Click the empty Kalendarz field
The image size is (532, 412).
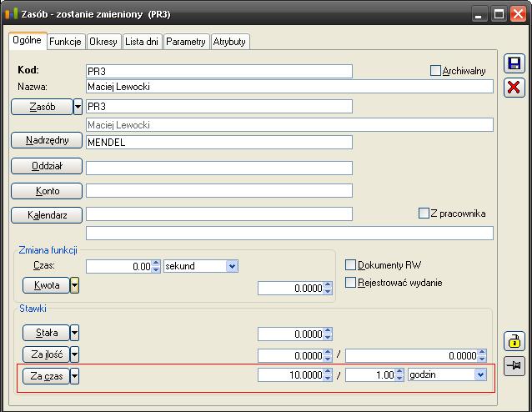coord(219,214)
